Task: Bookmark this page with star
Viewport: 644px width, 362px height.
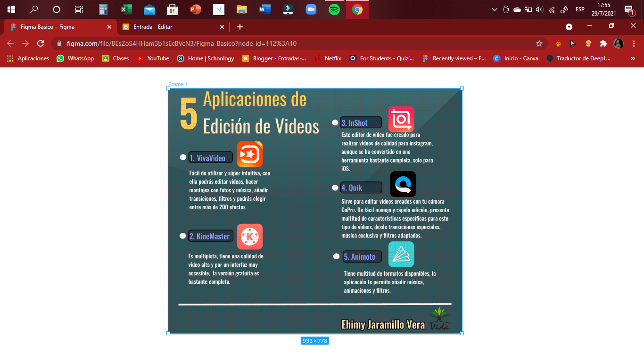Action: (539, 43)
